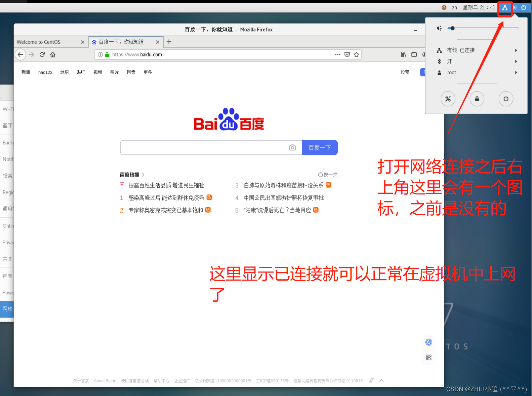Click 帮助中心 footer link

pyautogui.click(x=161, y=381)
